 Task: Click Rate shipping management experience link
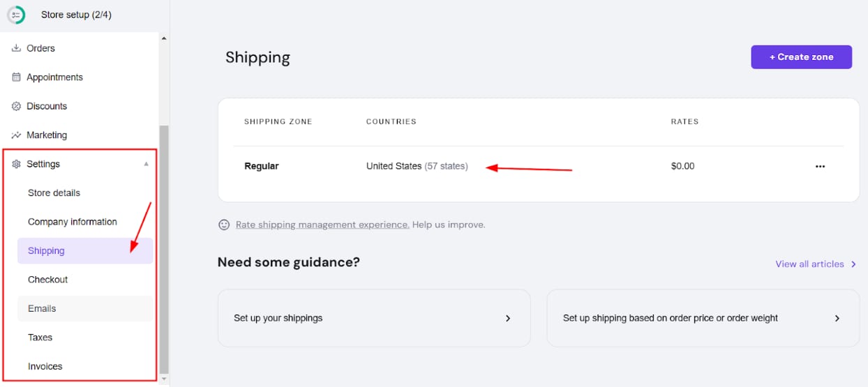point(322,225)
